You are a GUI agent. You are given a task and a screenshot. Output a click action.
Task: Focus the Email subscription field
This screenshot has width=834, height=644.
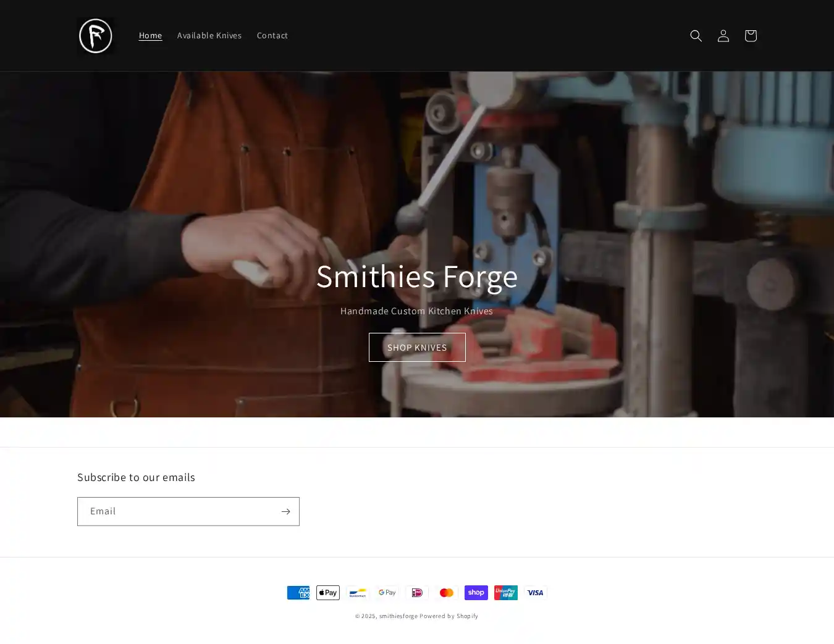[178, 511]
